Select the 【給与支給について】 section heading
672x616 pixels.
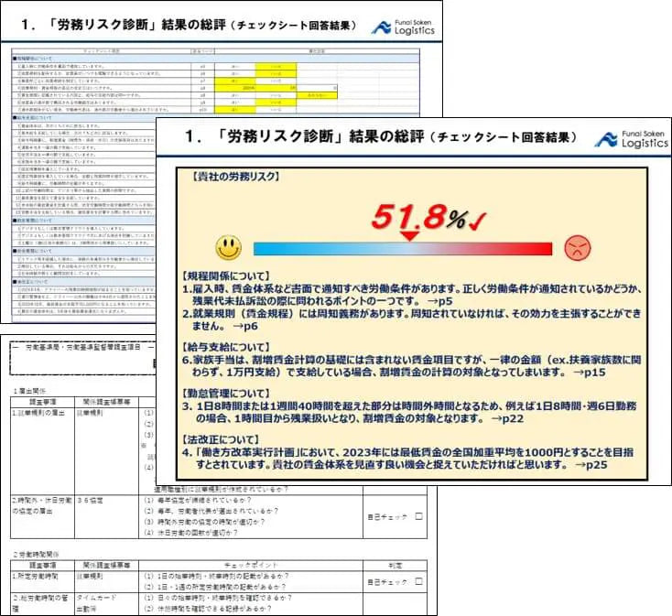(225, 347)
